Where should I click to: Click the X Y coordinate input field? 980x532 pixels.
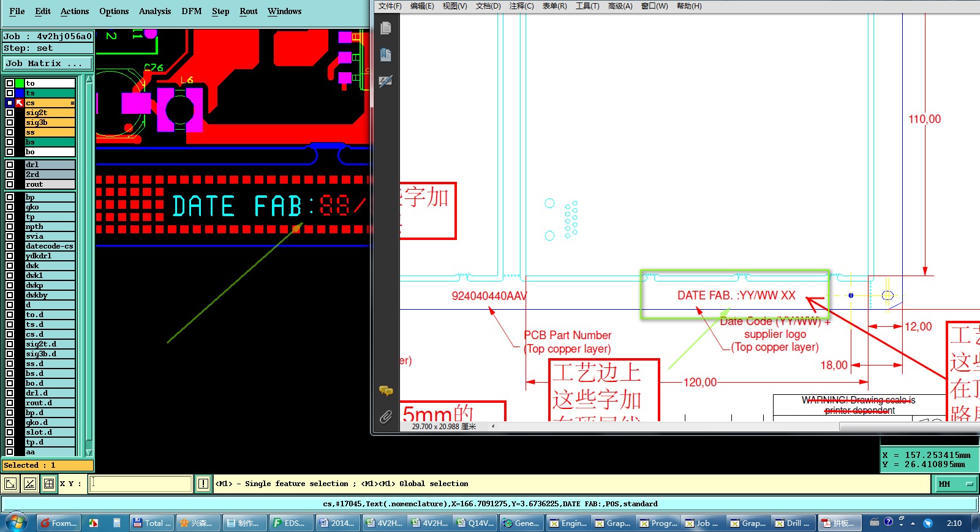point(141,484)
